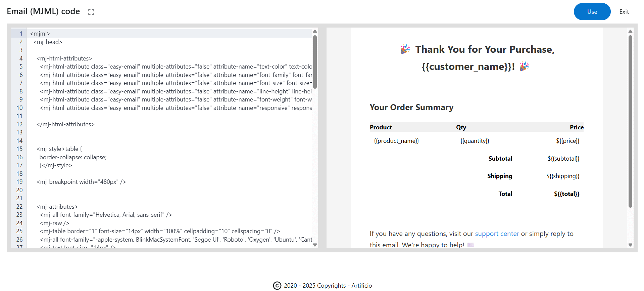Click the Use button
Viewport: 644px width, 291px height.
pyautogui.click(x=592, y=12)
